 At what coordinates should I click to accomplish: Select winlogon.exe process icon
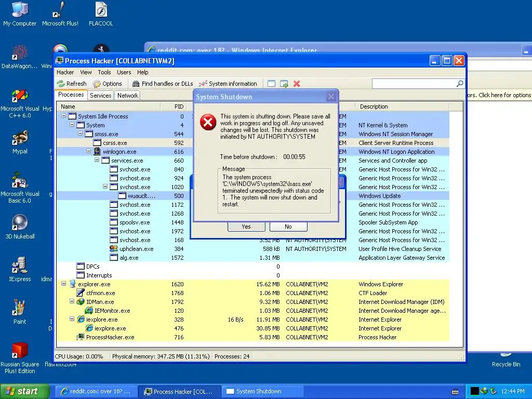click(97, 151)
